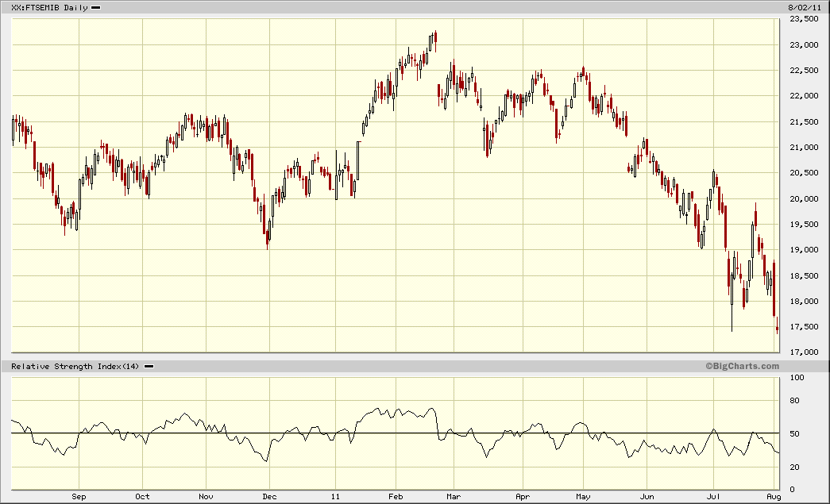Select the Oct month label
Image resolution: width=830 pixels, height=504 pixels.
coord(142,497)
